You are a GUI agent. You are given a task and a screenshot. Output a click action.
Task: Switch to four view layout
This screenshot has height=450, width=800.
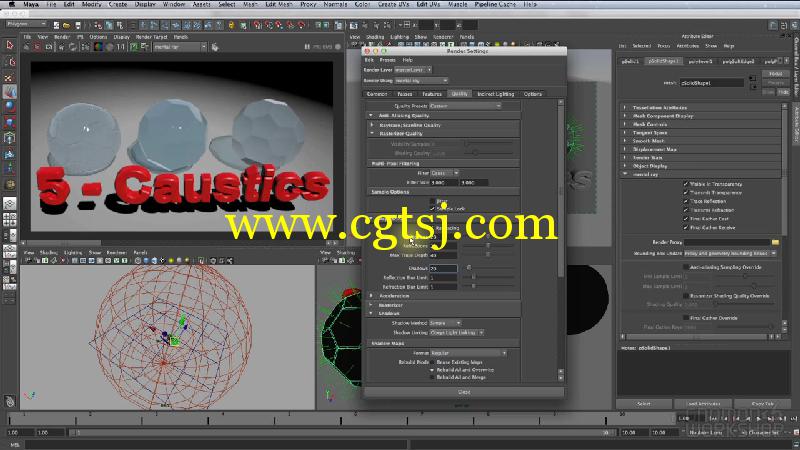pyautogui.click(x=10, y=220)
